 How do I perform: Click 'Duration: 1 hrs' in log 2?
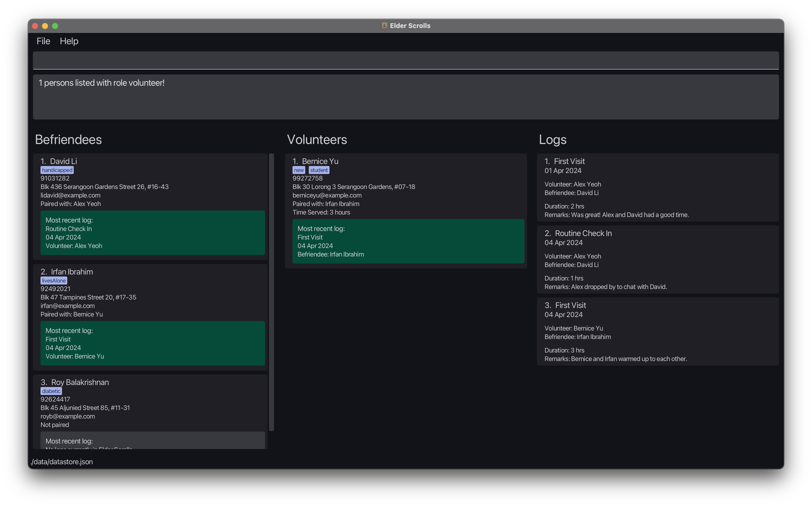pyautogui.click(x=564, y=278)
